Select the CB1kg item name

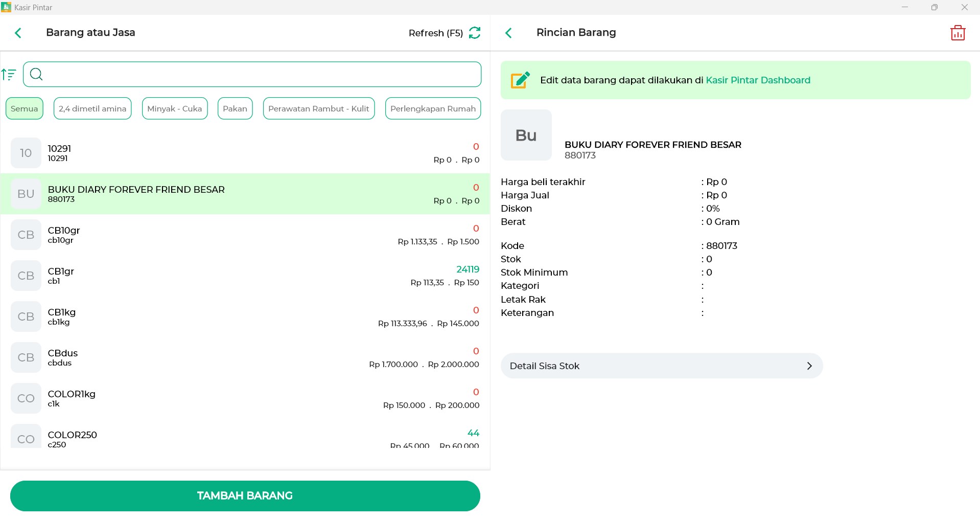pyautogui.click(x=62, y=312)
